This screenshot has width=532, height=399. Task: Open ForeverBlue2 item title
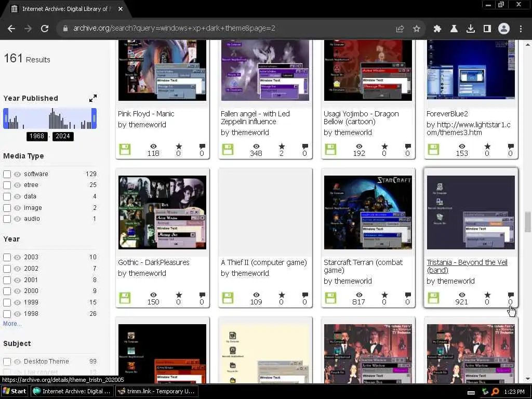click(x=447, y=114)
